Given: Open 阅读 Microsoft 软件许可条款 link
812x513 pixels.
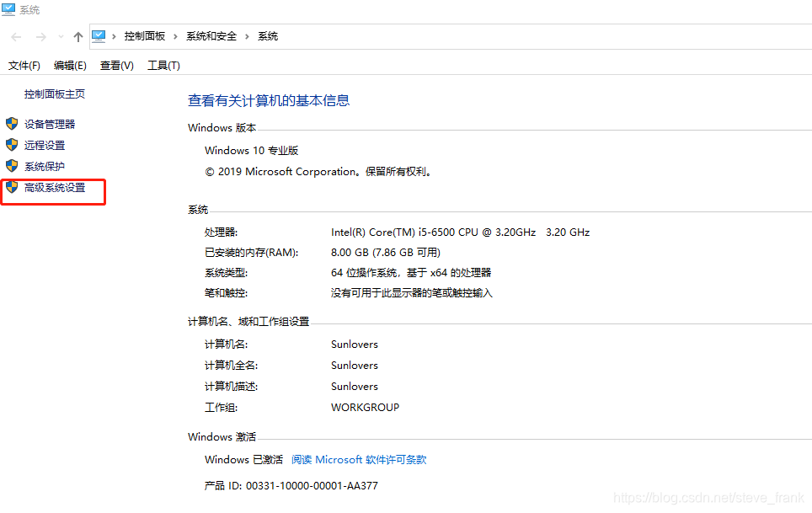Looking at the screenshot, I should pyautogui.click(x=359, y=459).
